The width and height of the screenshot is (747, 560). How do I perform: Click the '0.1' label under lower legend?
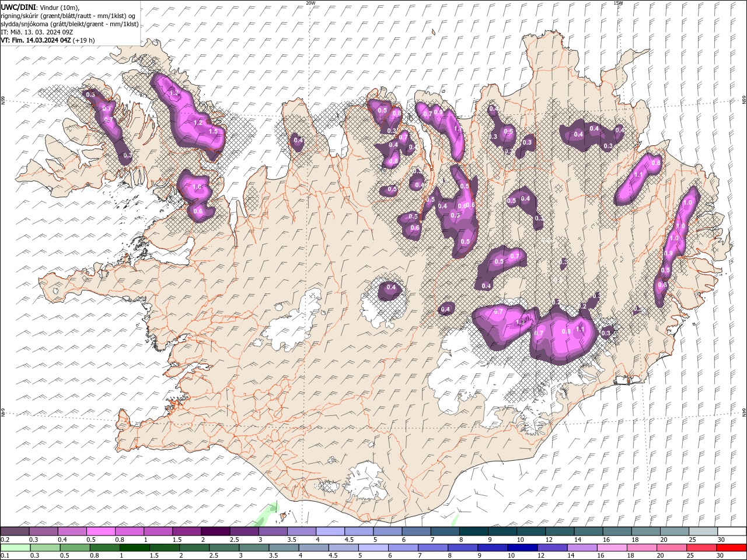click(x=4, y=556)
